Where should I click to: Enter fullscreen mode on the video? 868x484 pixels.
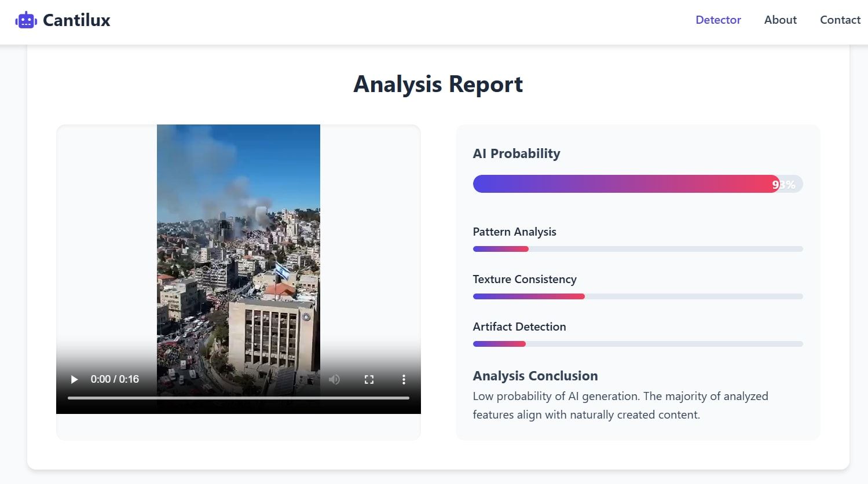tap(369, 379)
